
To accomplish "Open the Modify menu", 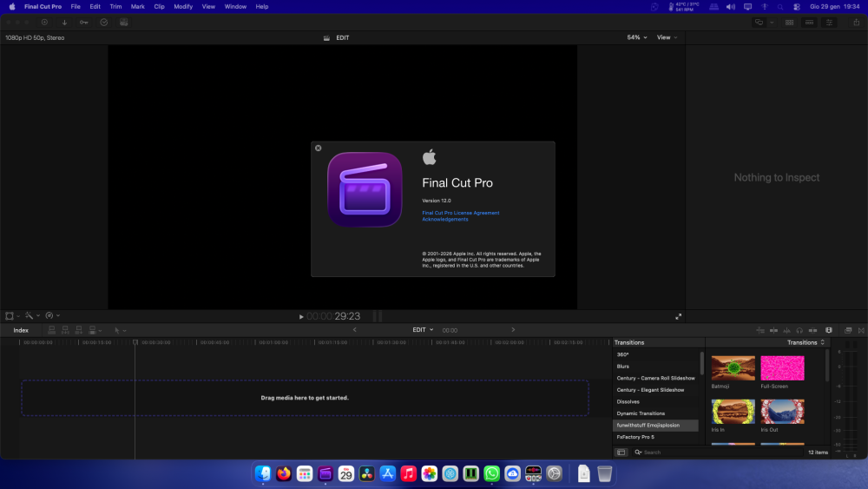I will tap(183, 7).
